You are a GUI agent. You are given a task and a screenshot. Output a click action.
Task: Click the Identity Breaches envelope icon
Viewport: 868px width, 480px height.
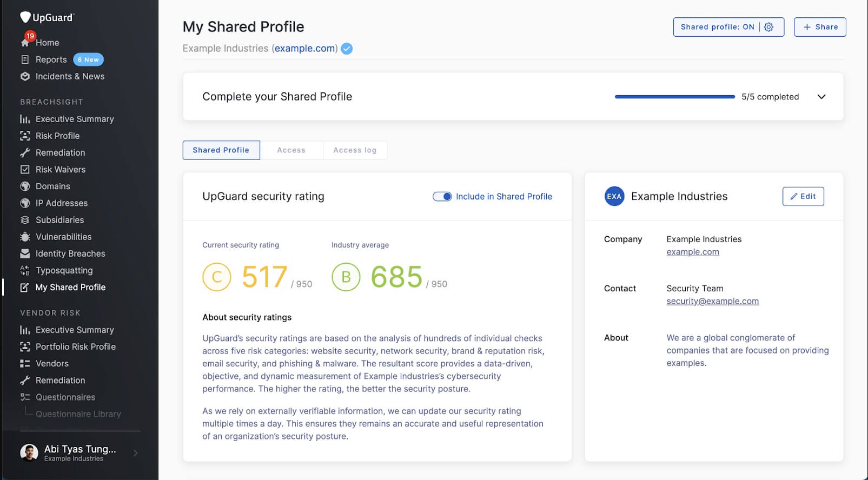point(25,254)
